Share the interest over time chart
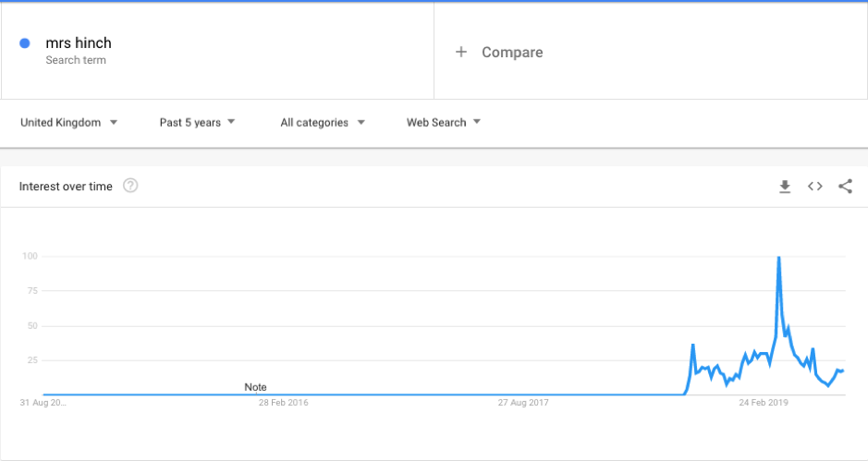The width and height of the screenshot is (868, 461). 845,187
